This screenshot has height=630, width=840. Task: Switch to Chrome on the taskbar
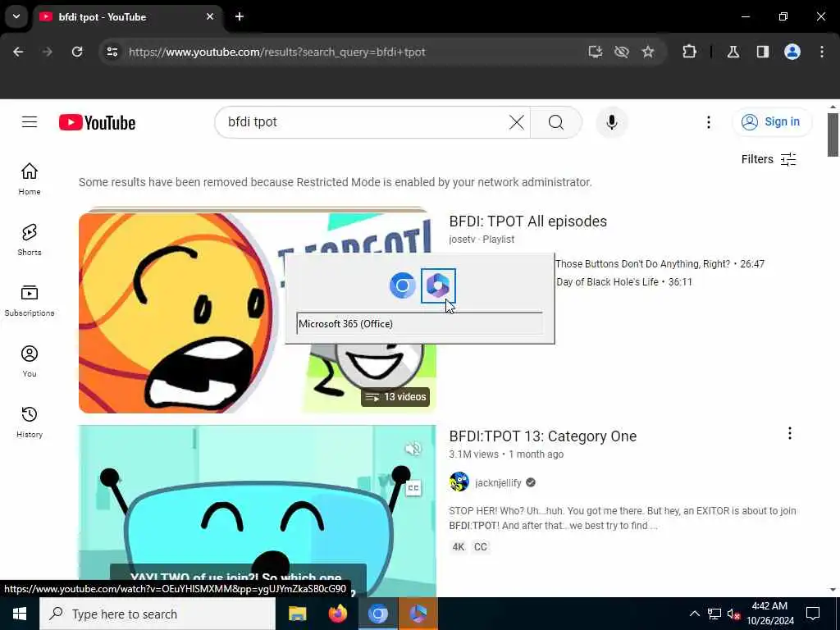coord(377,614)
